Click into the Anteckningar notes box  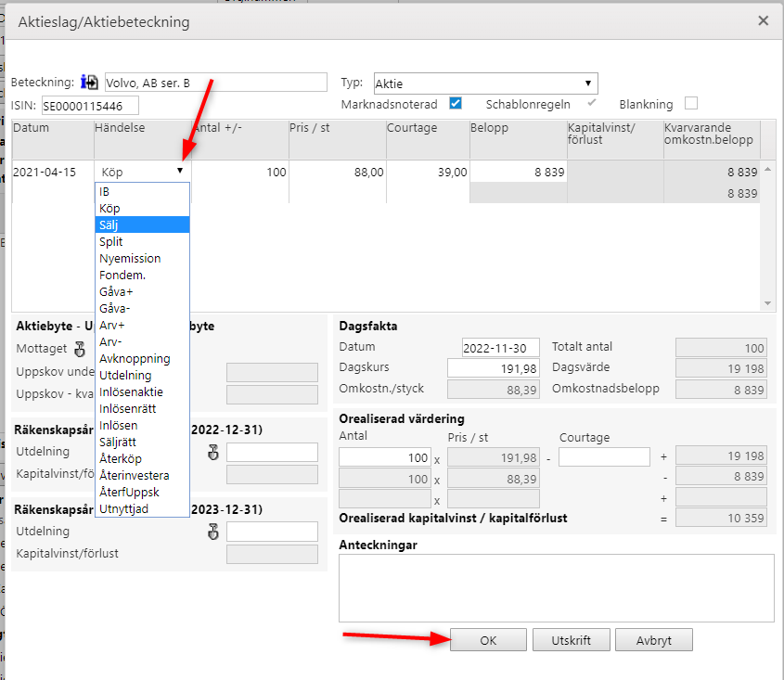[557, 588]
